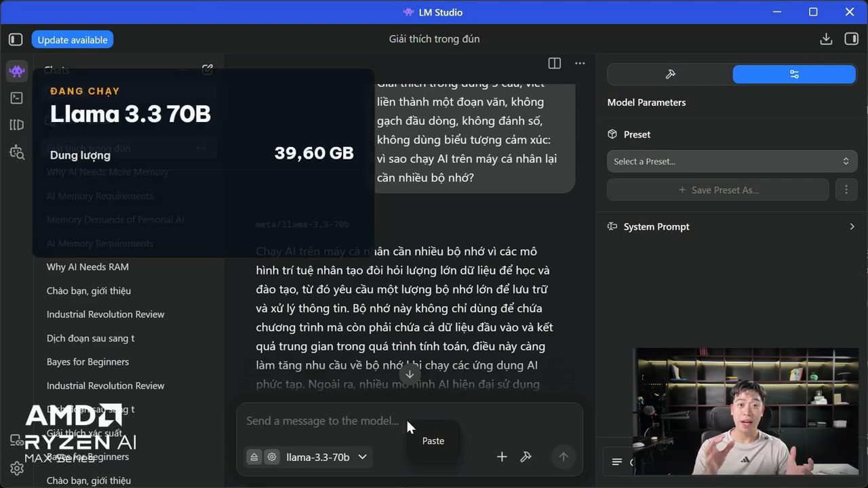
Task: Attach a file with the plus icon
Action: [x=502, y=457]
